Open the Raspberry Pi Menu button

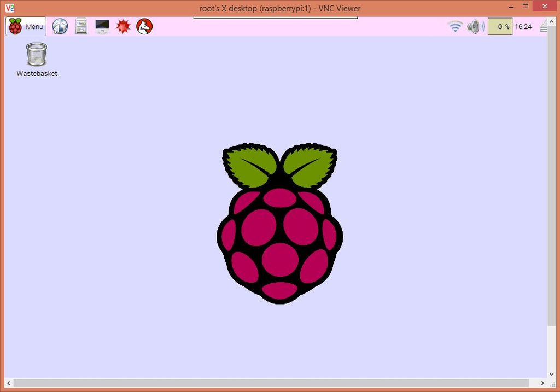26,26
